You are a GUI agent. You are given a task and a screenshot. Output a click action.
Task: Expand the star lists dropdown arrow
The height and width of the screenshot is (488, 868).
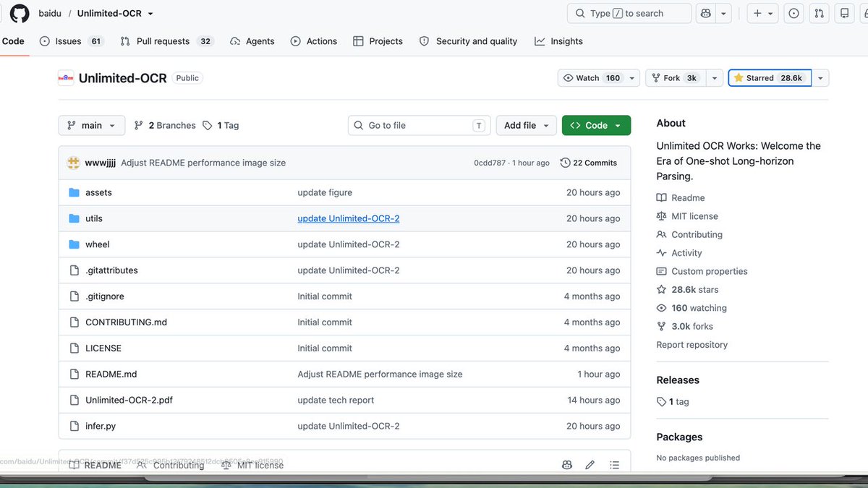click(821, 78)
